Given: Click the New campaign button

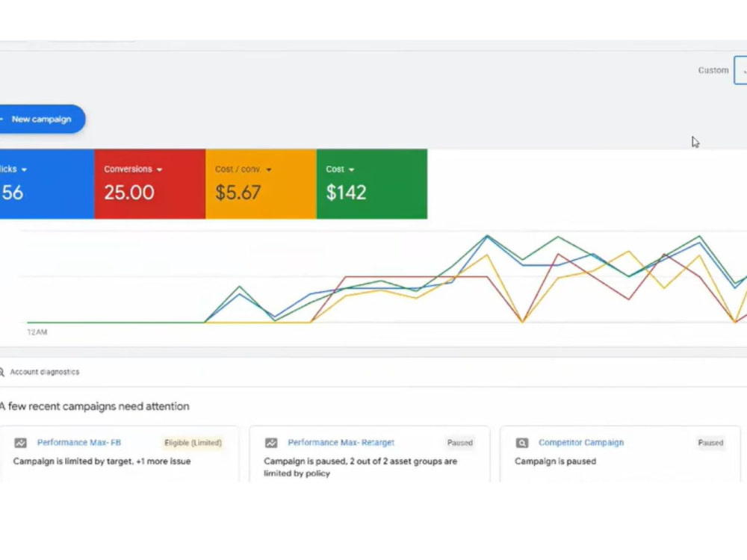Looking at the screenshot, I should pyautogui.click(x=41, y=119).
